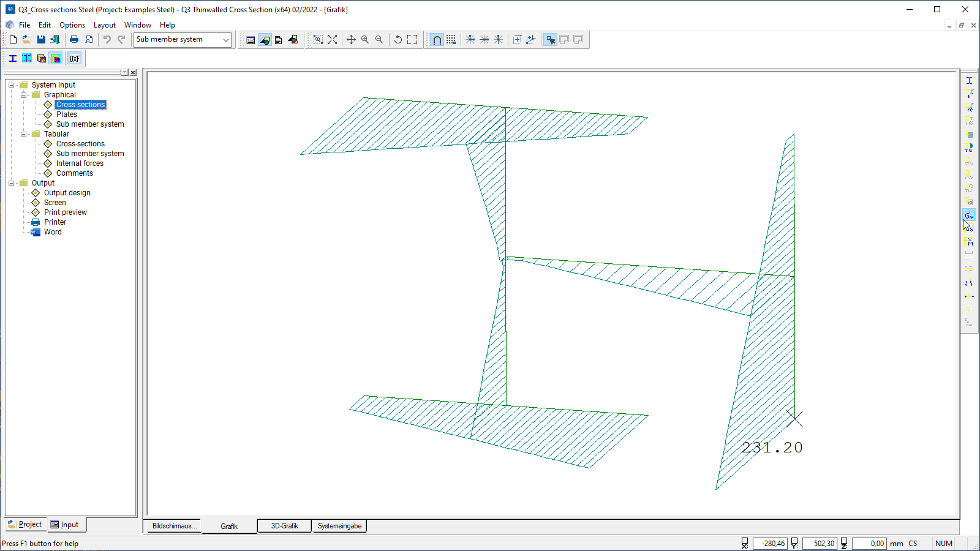Toggle the dotted grid display
Image resolution: width=980 pixels, height=551 pixels.
(451, 40)
